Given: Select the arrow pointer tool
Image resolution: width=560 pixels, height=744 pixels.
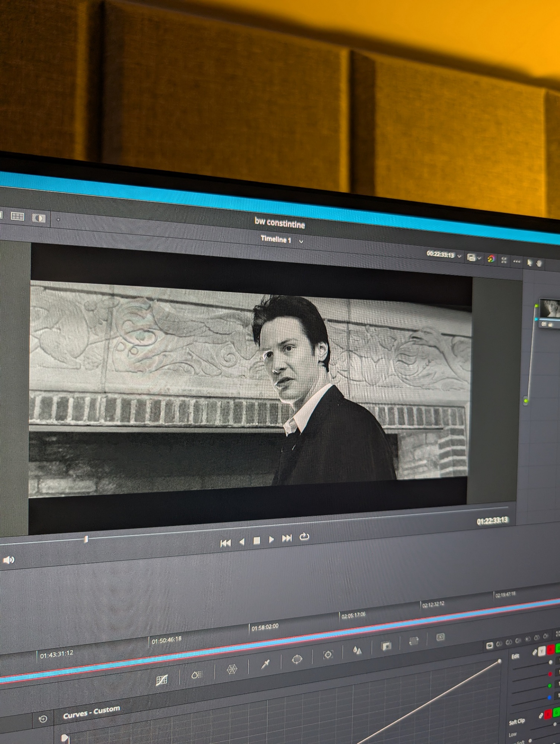Looking at the screenshot, I should click(x=529, y=263).
